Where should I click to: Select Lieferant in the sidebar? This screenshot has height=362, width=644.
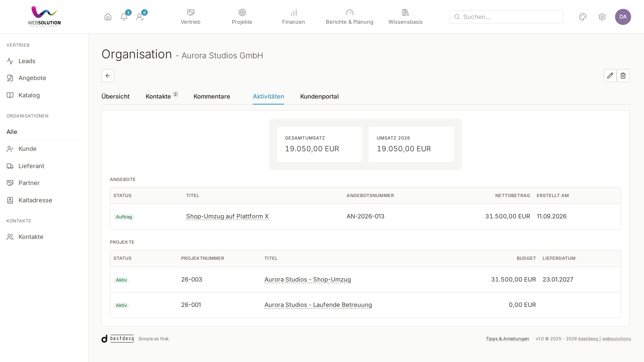(31, 166)
